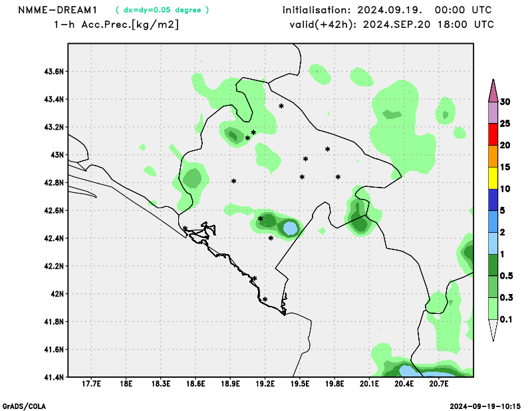Click the valid(+42h) 2024.SEP.20 18:00 UTC line
532x411 pixels.
tap(391, 25)
